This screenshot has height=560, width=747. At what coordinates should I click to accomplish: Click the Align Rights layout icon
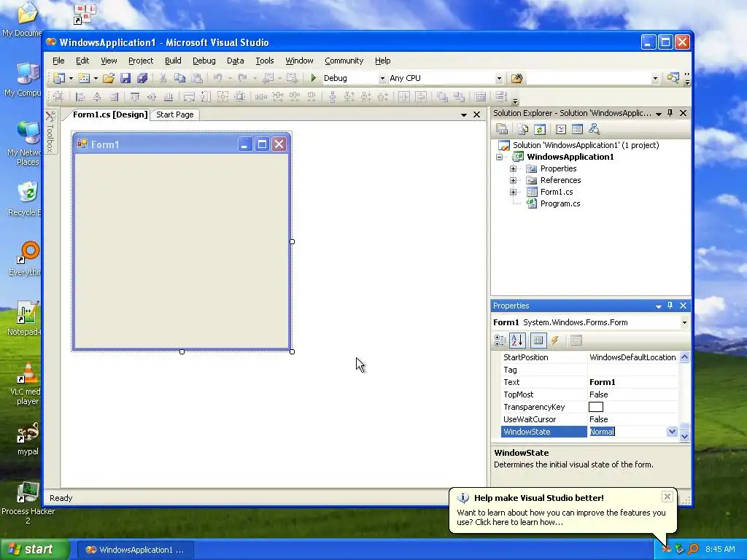pos(113,97)
